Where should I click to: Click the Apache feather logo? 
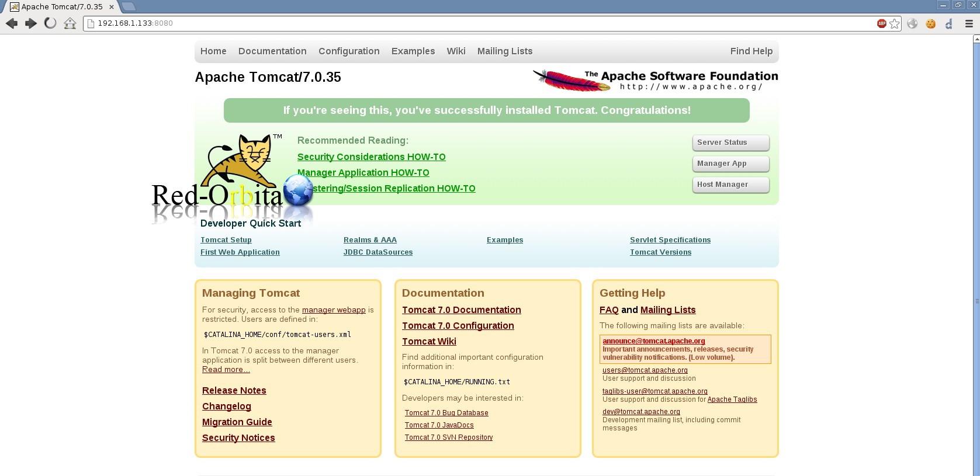tap(571, 81)
